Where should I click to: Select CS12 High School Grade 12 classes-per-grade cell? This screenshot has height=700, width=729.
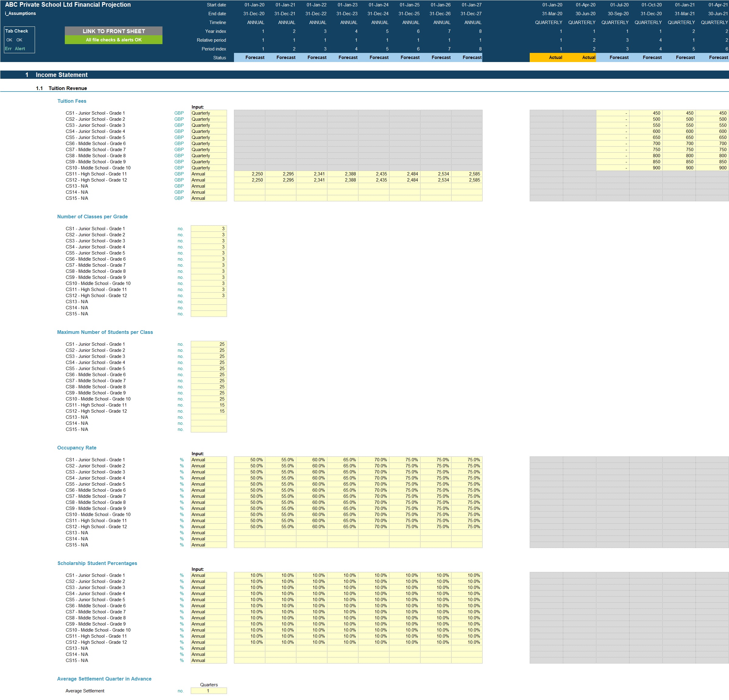pyautogui.click(x=209, y=296)
